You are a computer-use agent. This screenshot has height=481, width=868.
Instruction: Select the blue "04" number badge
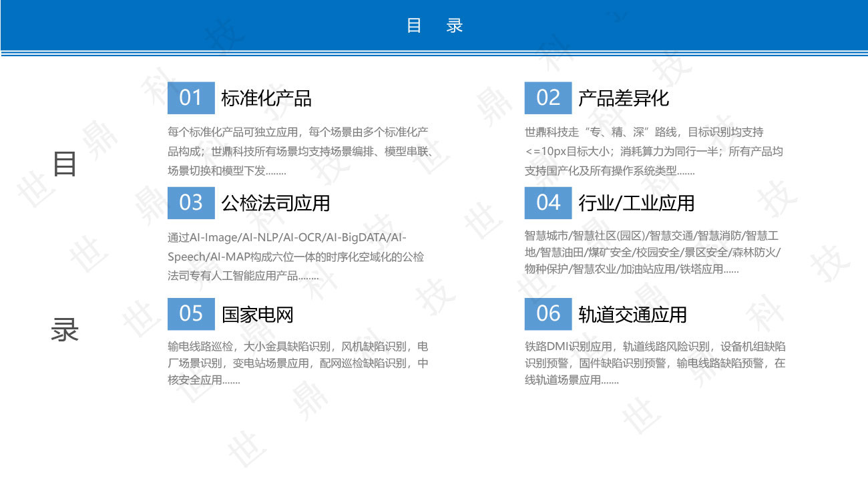[x=548, y=203]
